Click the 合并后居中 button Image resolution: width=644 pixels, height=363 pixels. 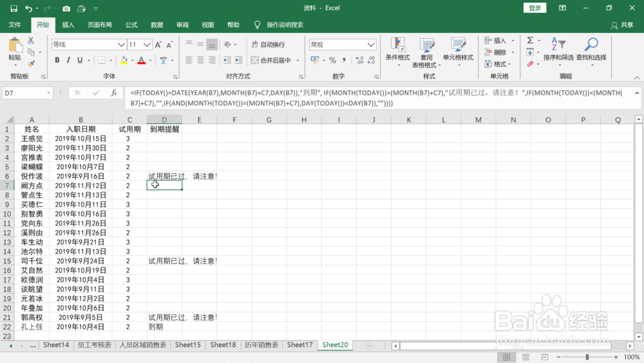[x=271, y=61]
